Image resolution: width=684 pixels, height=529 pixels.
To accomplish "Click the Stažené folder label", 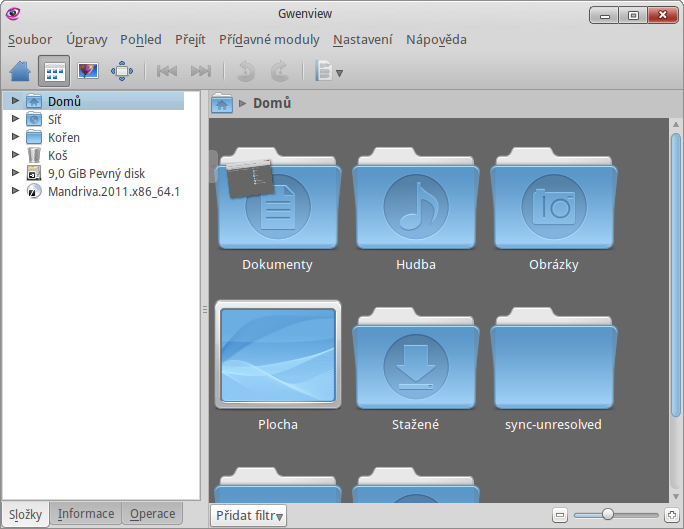I will click(415, 425).
